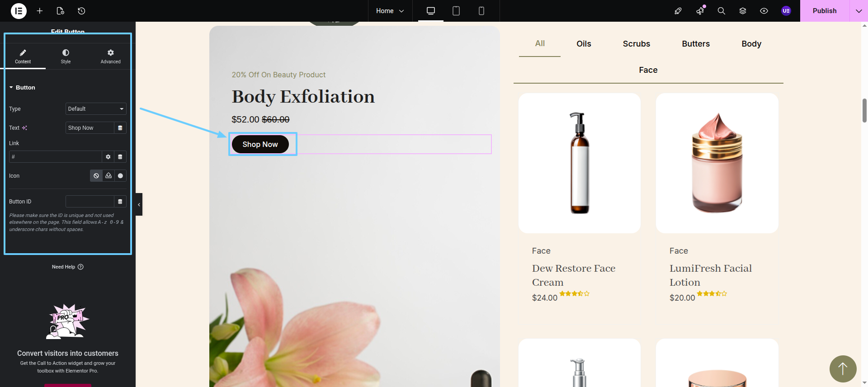The width and height of the screenshot is (868, 387).
Task: Toggle the preview changes eye icon
Action: pos(764,11)
